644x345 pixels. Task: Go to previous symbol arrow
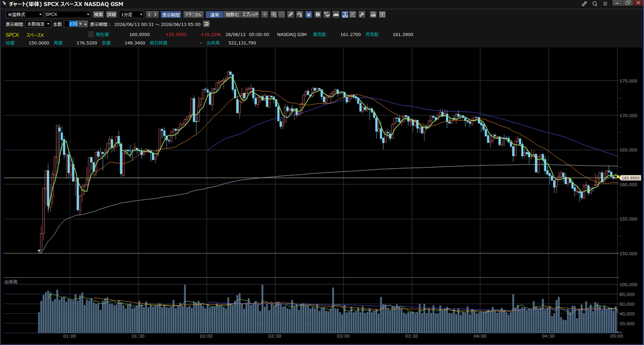[149, 15]
